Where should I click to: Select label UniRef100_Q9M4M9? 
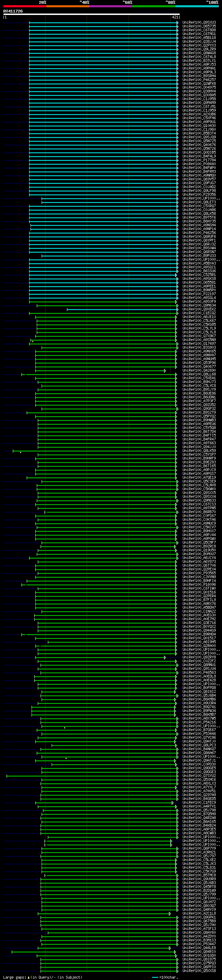pos(199,103)
